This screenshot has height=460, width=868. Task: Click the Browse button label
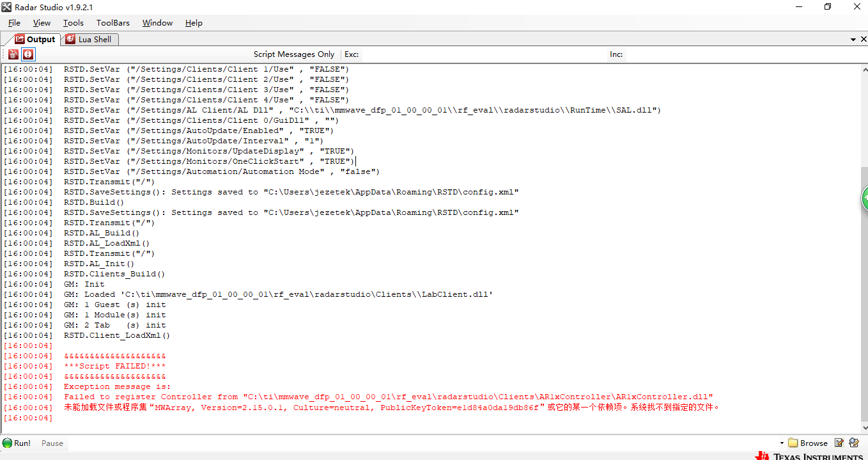coord(814,443)
